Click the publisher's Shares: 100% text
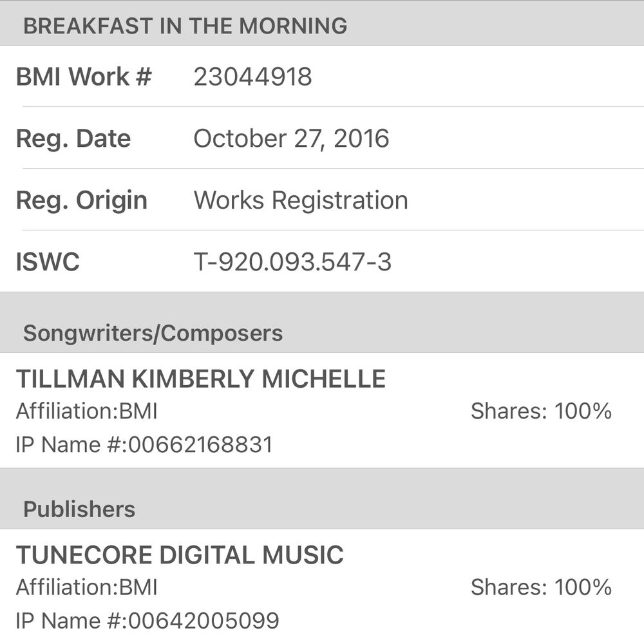 coord(541,587)
